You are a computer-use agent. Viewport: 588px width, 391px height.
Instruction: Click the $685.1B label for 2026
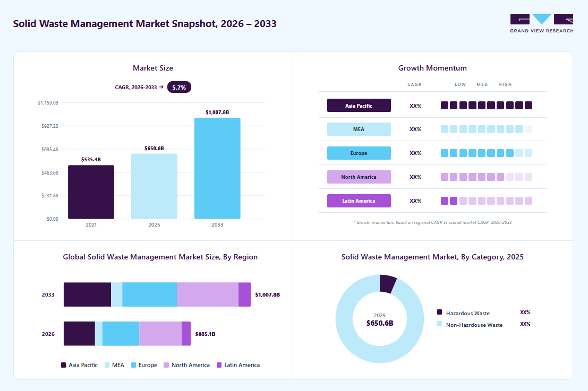pyautogui.click(x=205, y=334)
